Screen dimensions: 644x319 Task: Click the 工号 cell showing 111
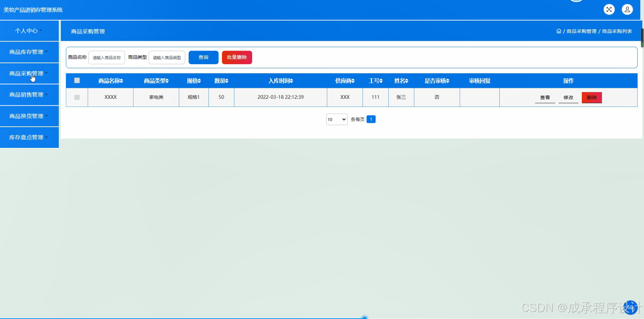(x=375, y=97)
